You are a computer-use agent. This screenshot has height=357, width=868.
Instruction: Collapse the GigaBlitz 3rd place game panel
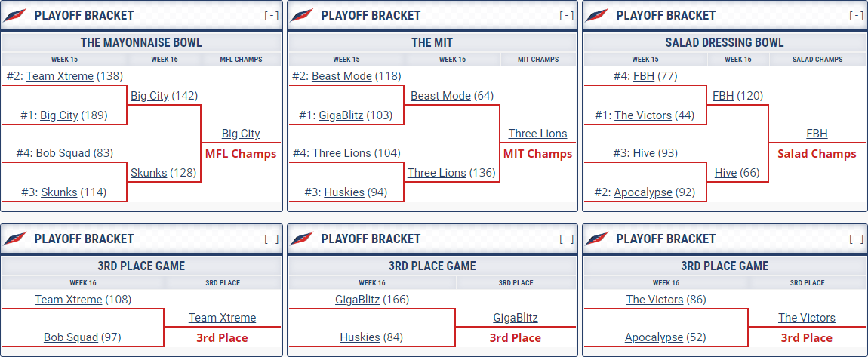pyautogui.click(x=566, y=239)
